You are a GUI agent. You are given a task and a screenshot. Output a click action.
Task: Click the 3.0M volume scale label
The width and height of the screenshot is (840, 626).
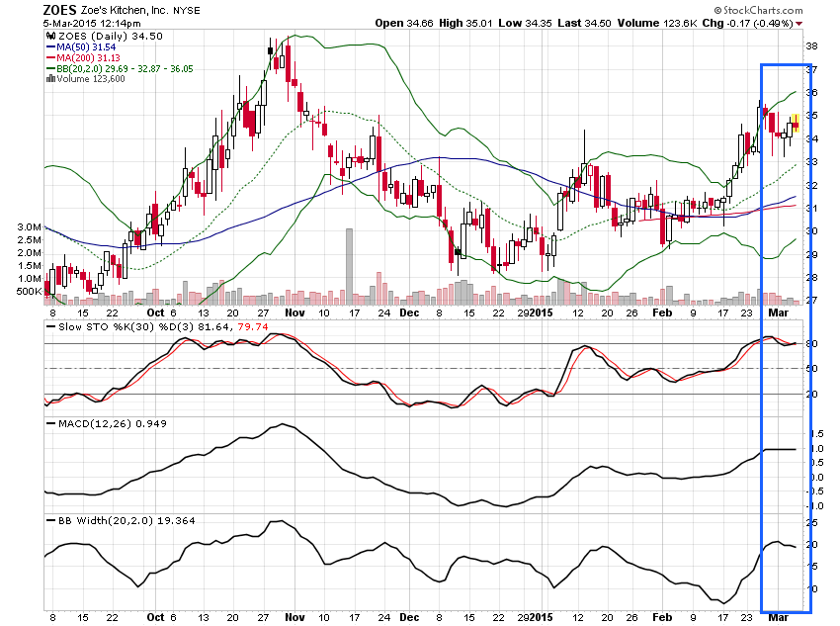(29, 227)
